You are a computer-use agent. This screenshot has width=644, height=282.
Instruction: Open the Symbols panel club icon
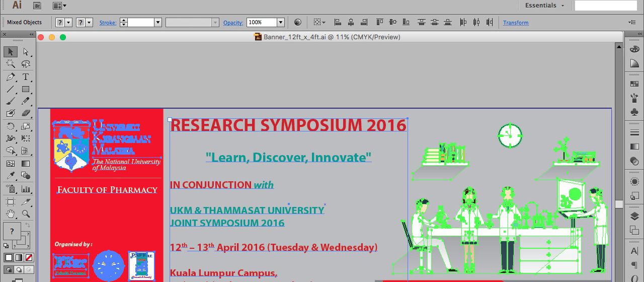634,112
